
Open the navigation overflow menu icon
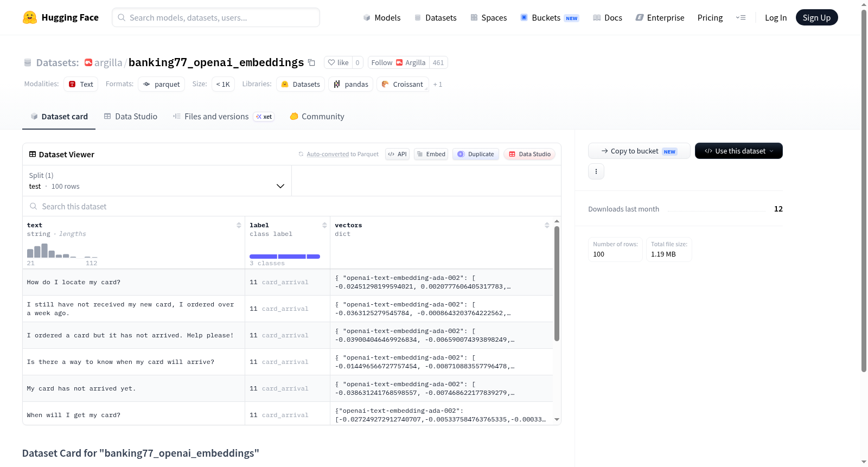tap(741, 17)
